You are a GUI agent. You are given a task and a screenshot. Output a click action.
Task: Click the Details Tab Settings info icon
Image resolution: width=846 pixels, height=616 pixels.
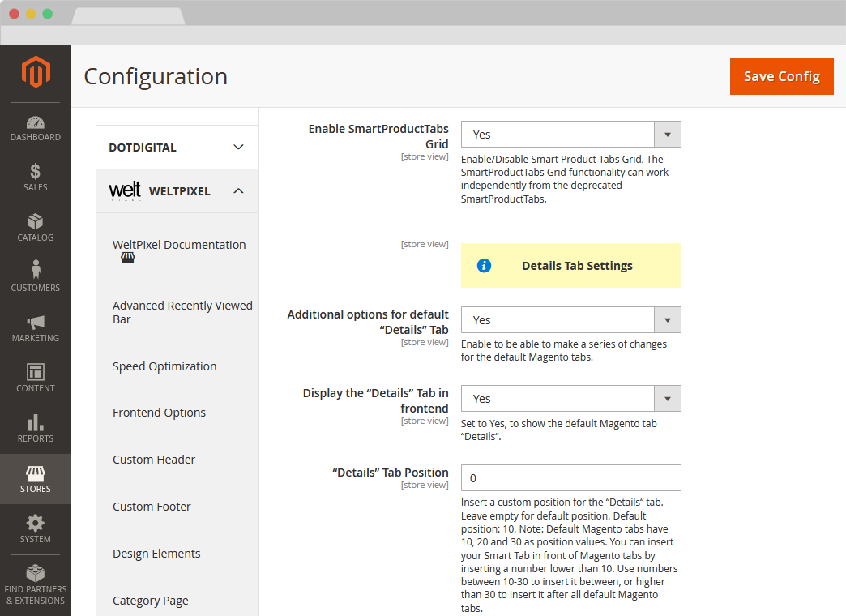pyautogui.click(x=484, y=266)
